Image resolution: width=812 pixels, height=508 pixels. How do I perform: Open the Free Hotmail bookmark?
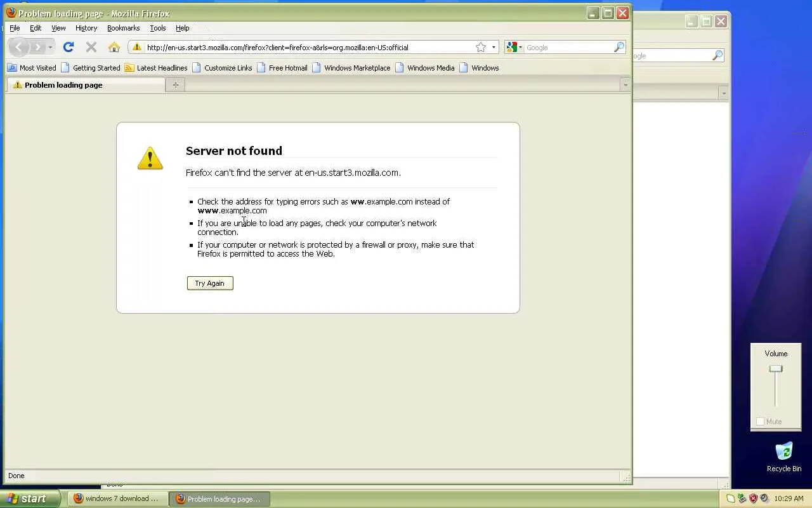[x=282, y=68]
